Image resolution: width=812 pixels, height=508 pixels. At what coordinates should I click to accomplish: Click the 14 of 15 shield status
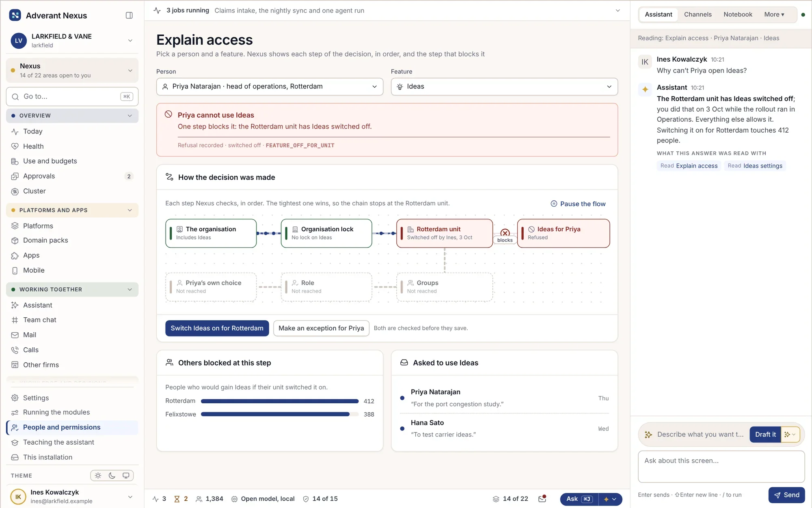(320, 499)
